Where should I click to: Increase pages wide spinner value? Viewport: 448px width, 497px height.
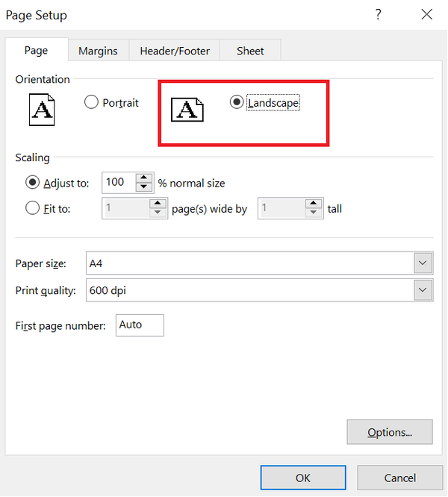[x=158, y=203]
